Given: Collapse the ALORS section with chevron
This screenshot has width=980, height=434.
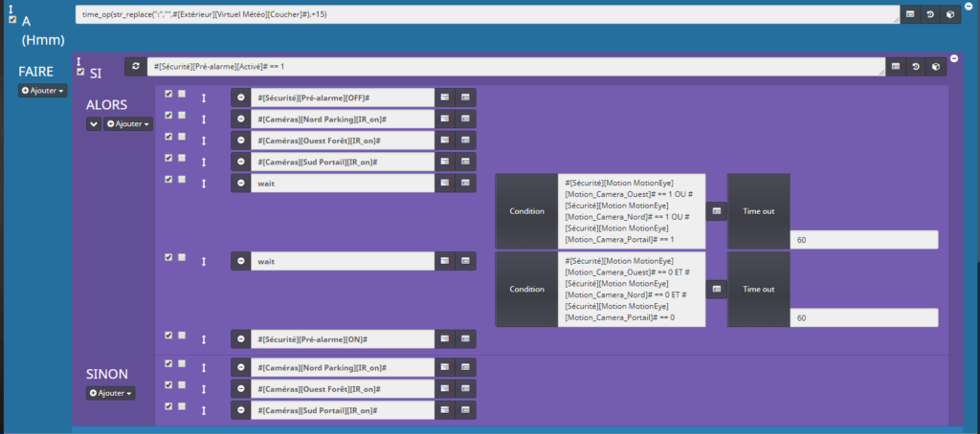Looking at the screenshot, I should click(94, 124).
